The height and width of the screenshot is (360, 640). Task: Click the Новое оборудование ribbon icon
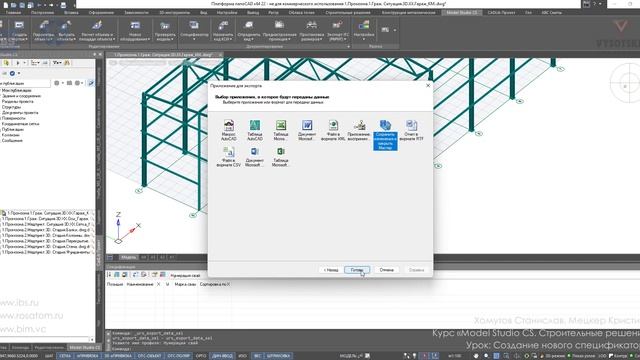point(135,31)
